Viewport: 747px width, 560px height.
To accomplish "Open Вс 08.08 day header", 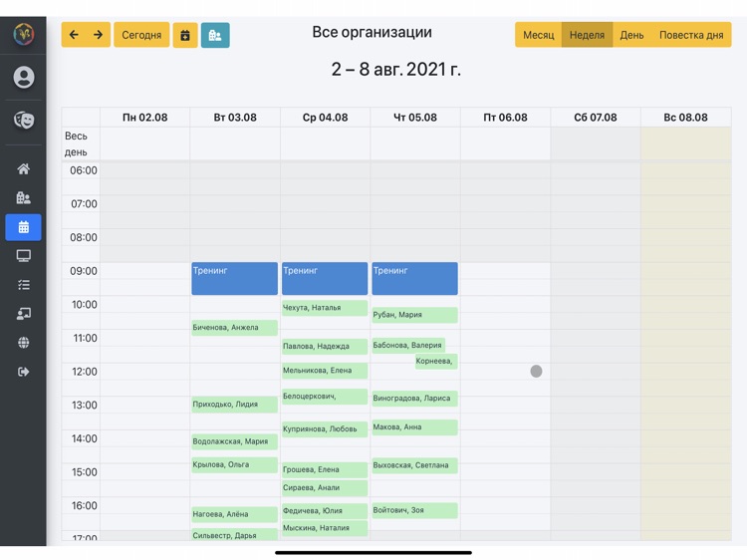I will (685, 118).
